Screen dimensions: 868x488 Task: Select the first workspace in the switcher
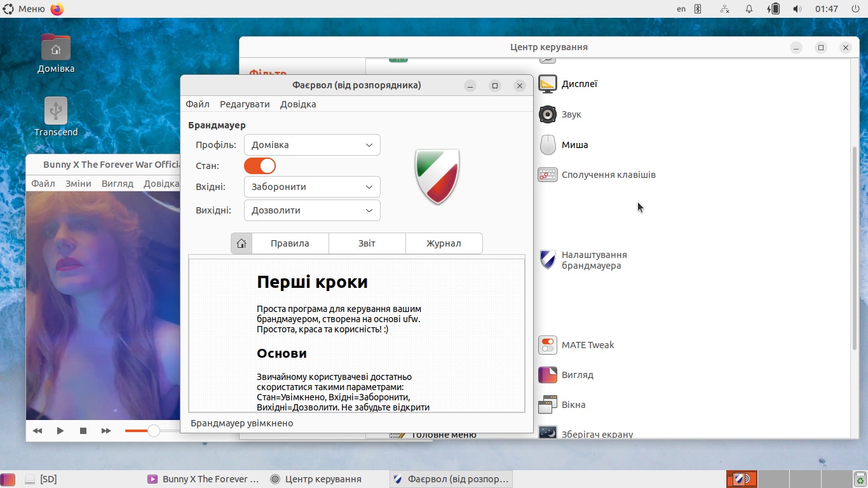pyautogui.click(x=742, y=479)
